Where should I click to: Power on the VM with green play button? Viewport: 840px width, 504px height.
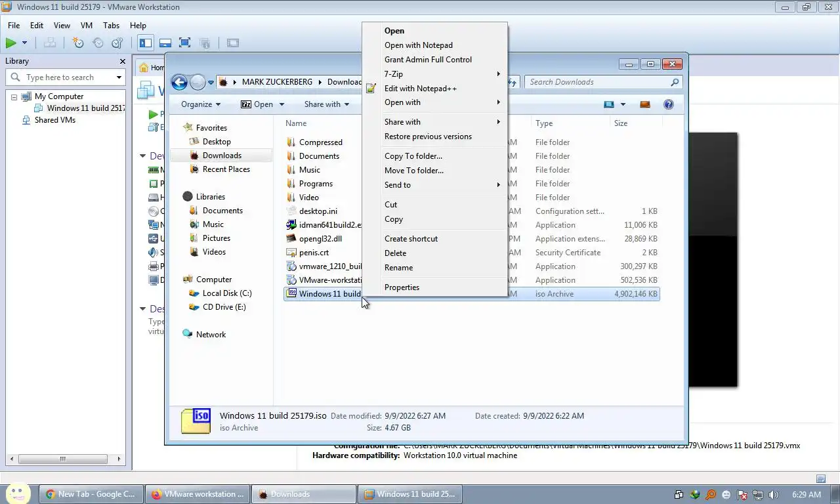pos(11,43)
